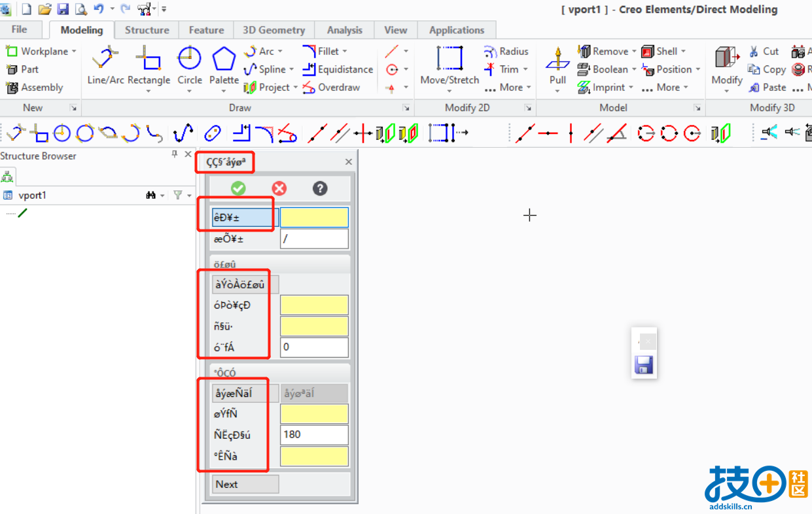Open the File menu tab
This screenshot has height=514, width=812.
(20, 29)
